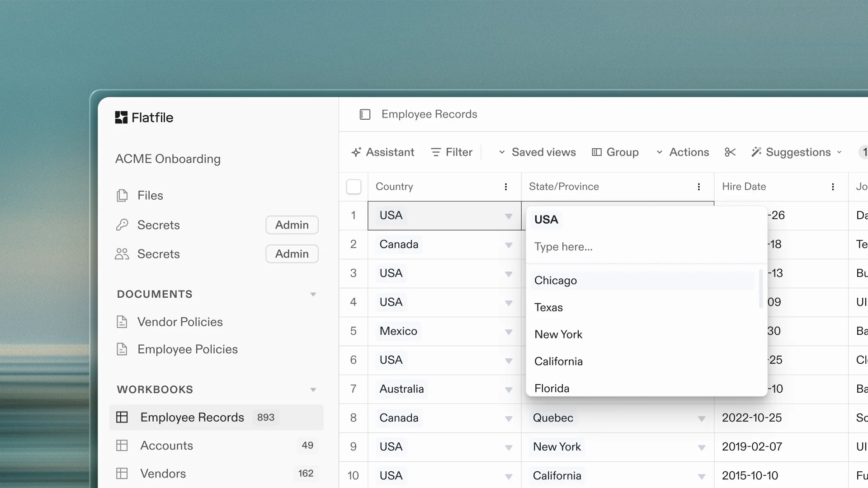868x488 pixels.
Task: Open Country column options menu
Action: (505, 187)
